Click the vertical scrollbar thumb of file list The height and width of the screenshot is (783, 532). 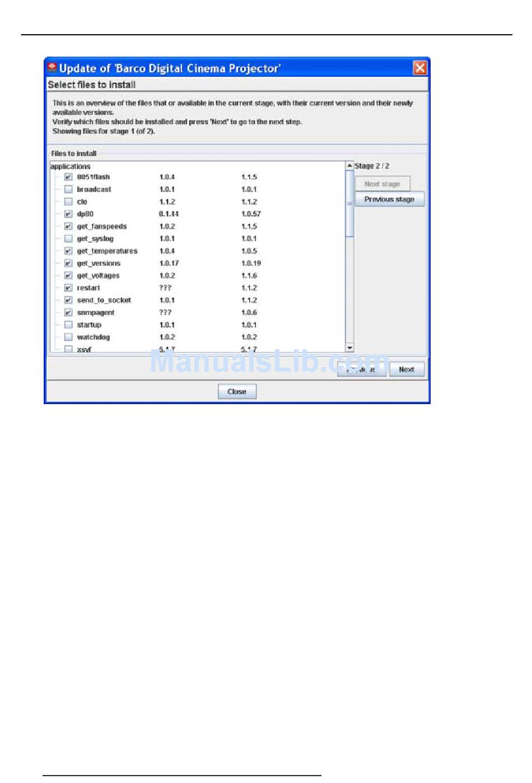point(350,203)
